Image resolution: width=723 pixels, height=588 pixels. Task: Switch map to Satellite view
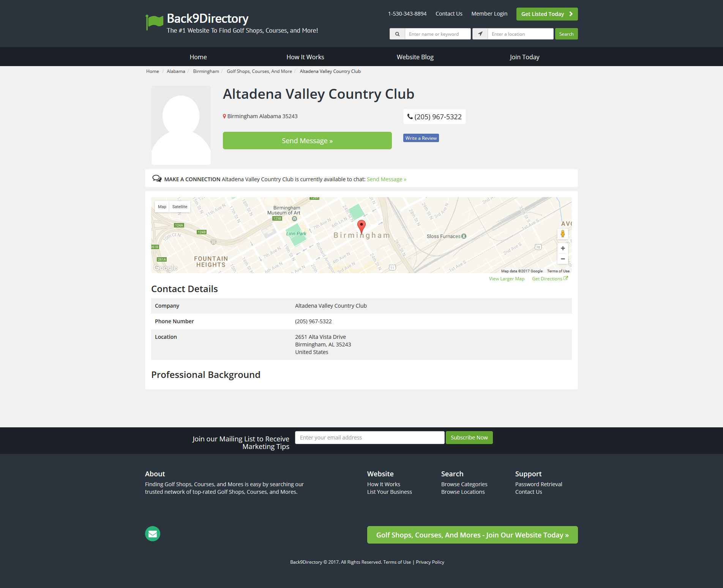tap(180, 207)
